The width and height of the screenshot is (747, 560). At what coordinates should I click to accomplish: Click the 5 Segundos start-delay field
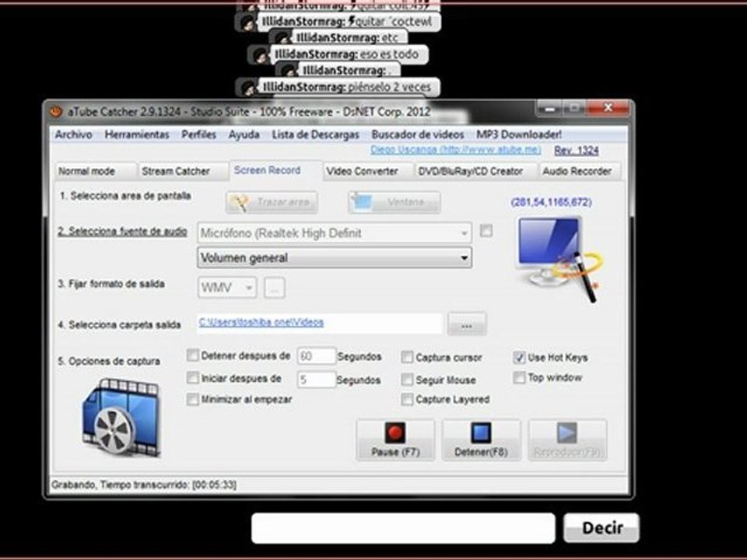(317, 380)
